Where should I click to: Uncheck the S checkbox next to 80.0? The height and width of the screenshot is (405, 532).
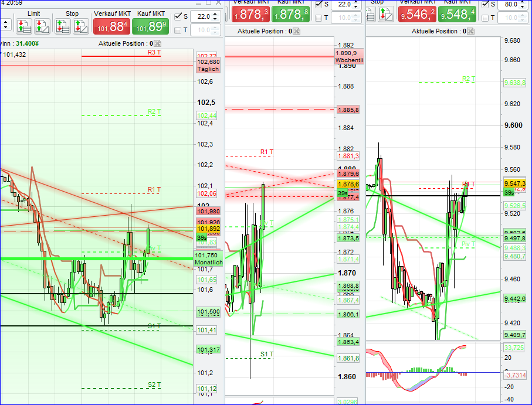pos(485,5)
